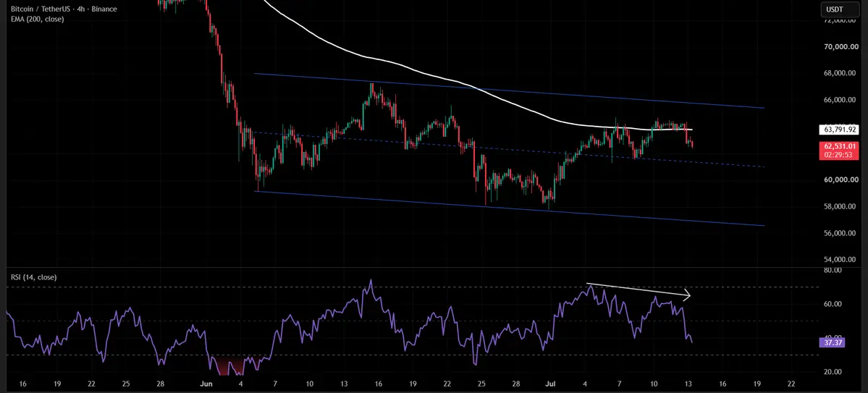Click the 66,000.00 price axis label
This screenshot has width=868, height=393.
pos(840,100)
